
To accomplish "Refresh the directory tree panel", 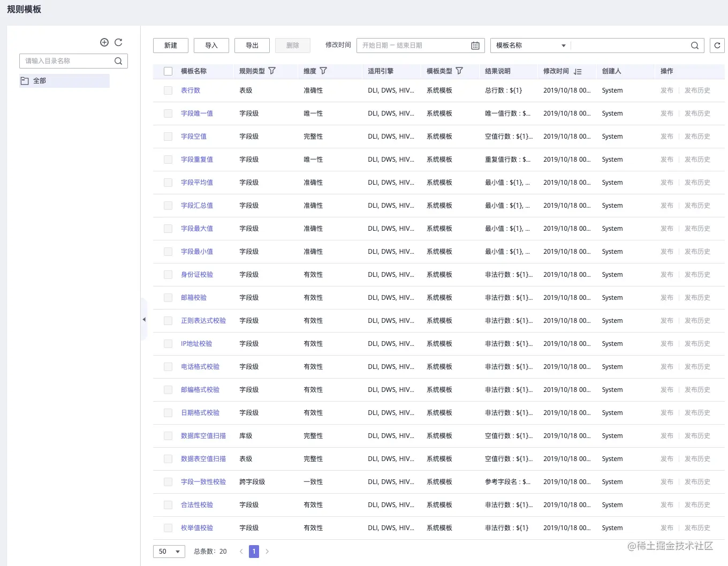I will click(119, 42).
